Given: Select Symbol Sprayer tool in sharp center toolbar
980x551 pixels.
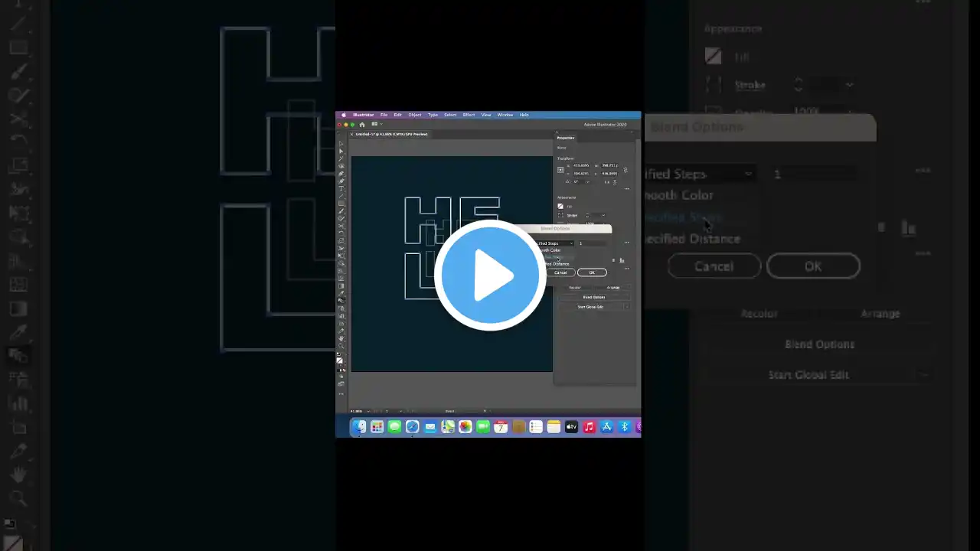Looking at the screenshot, I should (341, 308).
